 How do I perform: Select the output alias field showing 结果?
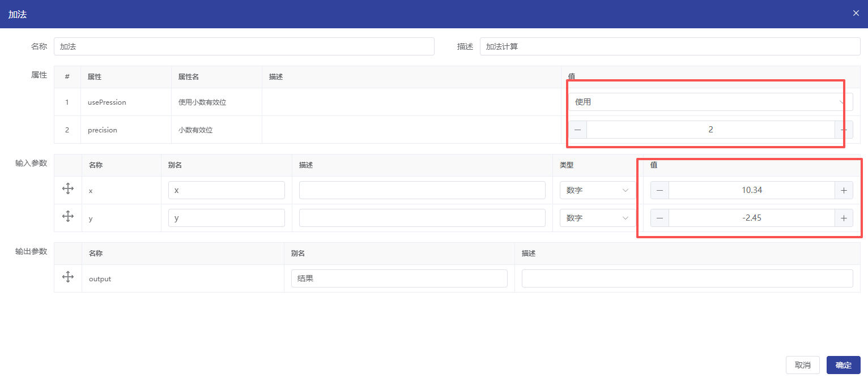tap(399, 278)
